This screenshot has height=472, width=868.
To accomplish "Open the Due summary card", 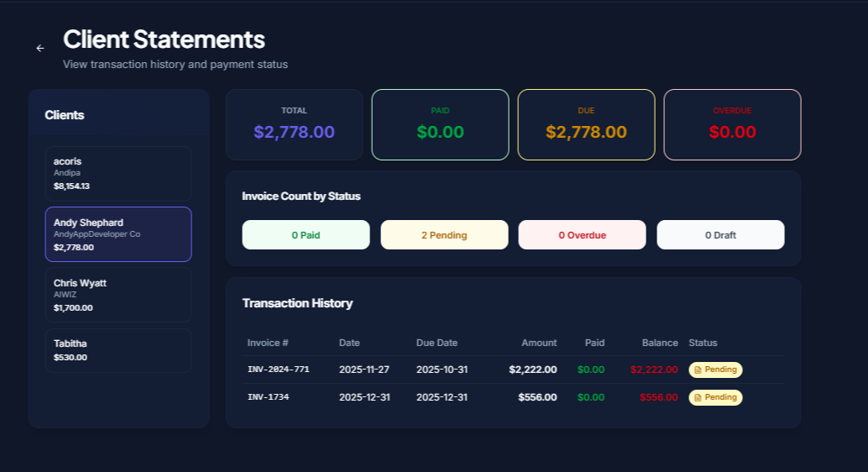I will click(x=586, y=124).
